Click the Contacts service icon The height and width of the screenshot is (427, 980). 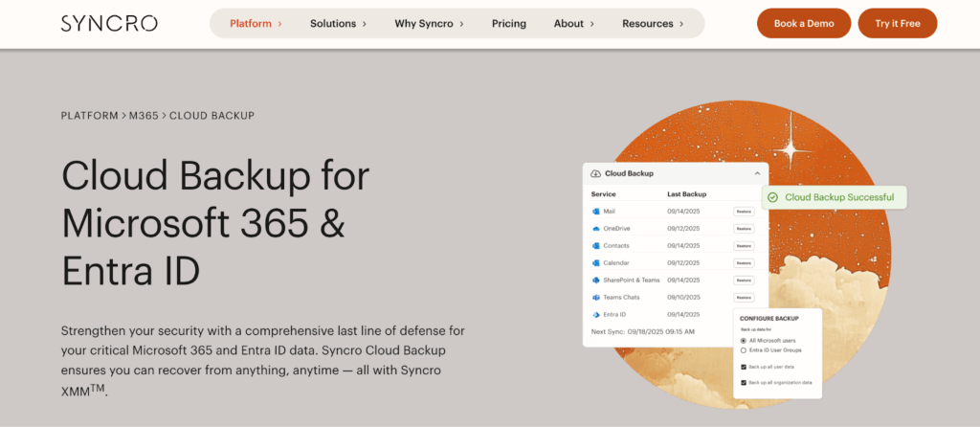[595, 246]
